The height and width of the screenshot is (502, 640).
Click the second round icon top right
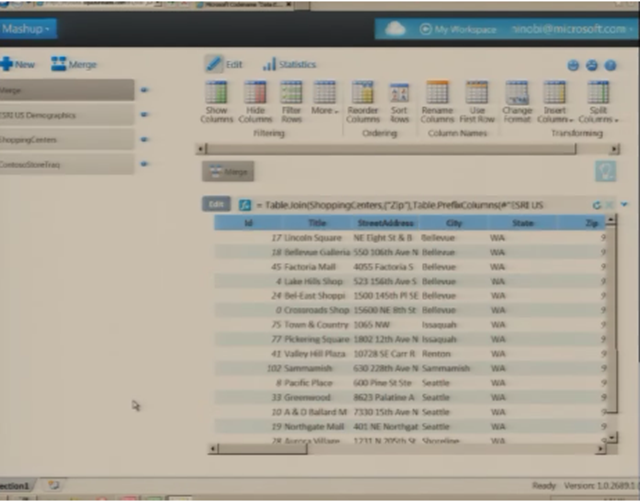coord(592,65)
